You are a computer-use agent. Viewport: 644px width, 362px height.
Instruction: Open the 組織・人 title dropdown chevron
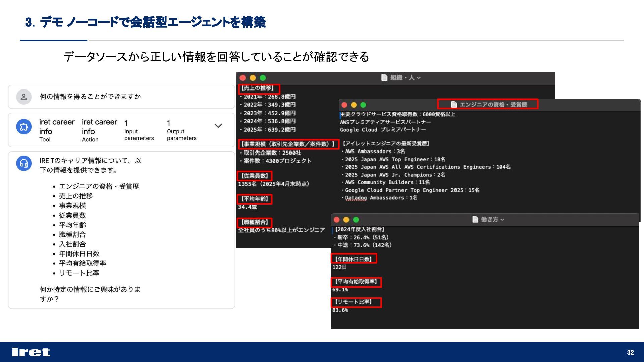(x=419, y=78)
